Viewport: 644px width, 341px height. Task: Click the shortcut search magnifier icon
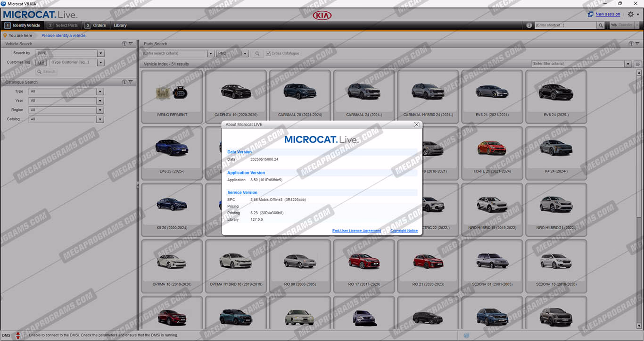pos(600,25)
